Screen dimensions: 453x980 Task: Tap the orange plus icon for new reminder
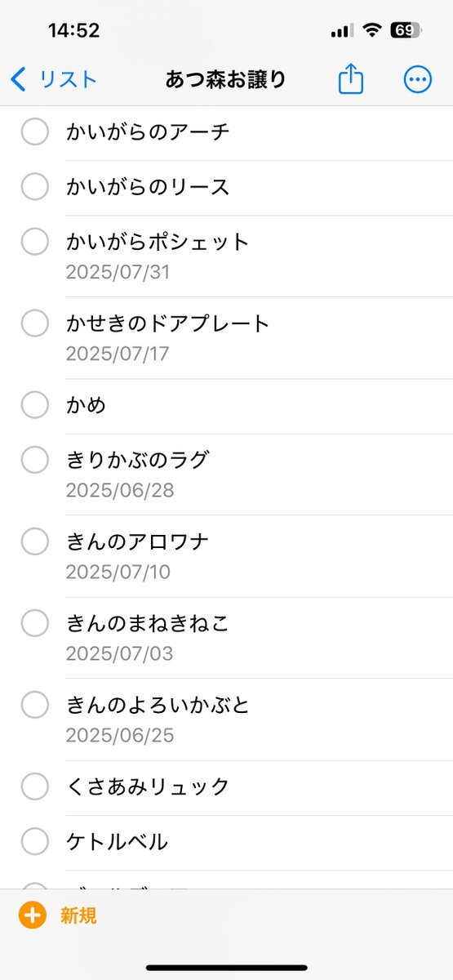pos(33,915)
